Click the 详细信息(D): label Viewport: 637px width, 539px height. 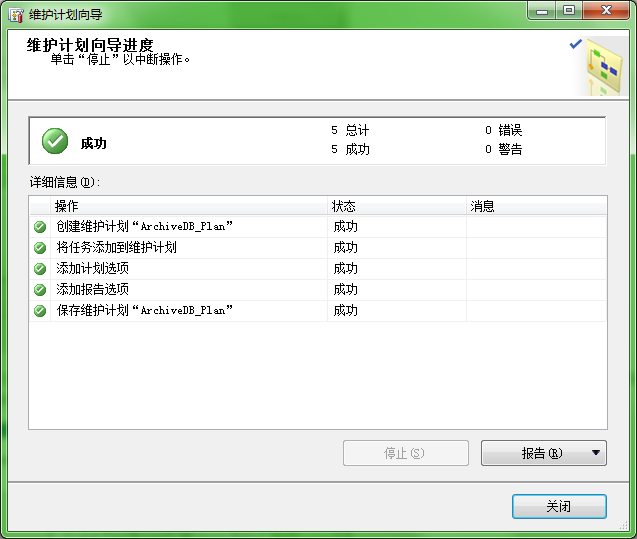coord(65,182)
